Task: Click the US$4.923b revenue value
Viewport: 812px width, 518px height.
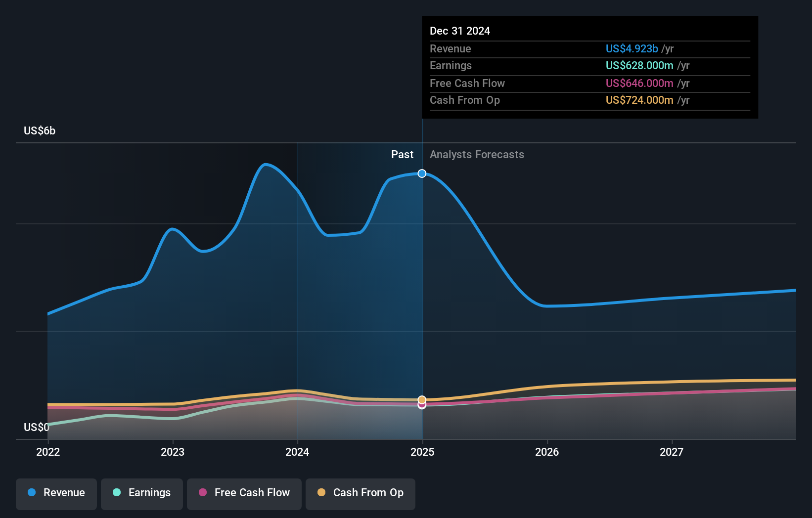Action: point(632,49)
